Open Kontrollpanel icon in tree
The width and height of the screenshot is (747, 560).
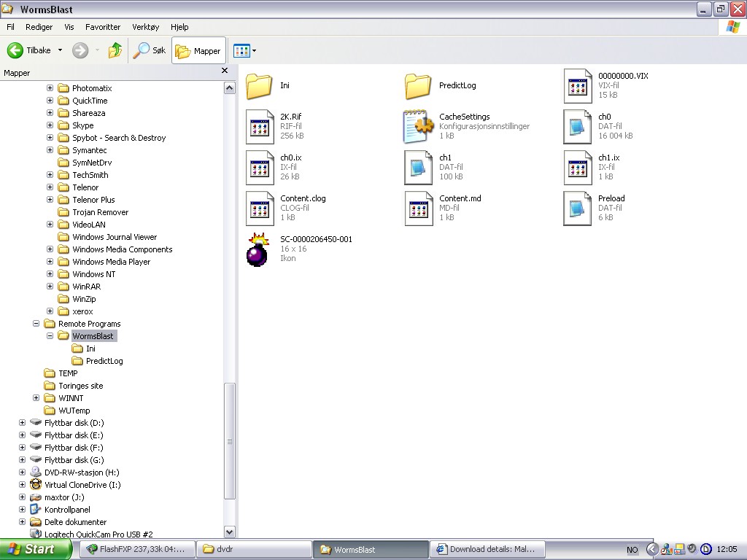pyautogui.click(x=36, y=510)
